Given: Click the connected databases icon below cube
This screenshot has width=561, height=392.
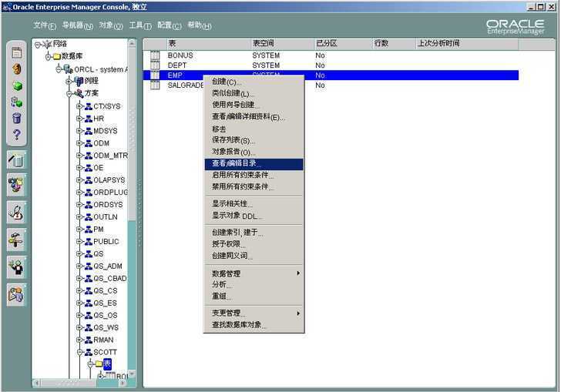Looking at the screenshot, I should [16, 102].
